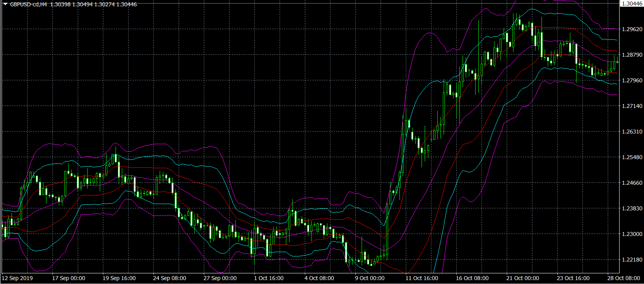Click the 11 Oct 16:00 time label
Screen dimensions: 644x284
[422, 278]
